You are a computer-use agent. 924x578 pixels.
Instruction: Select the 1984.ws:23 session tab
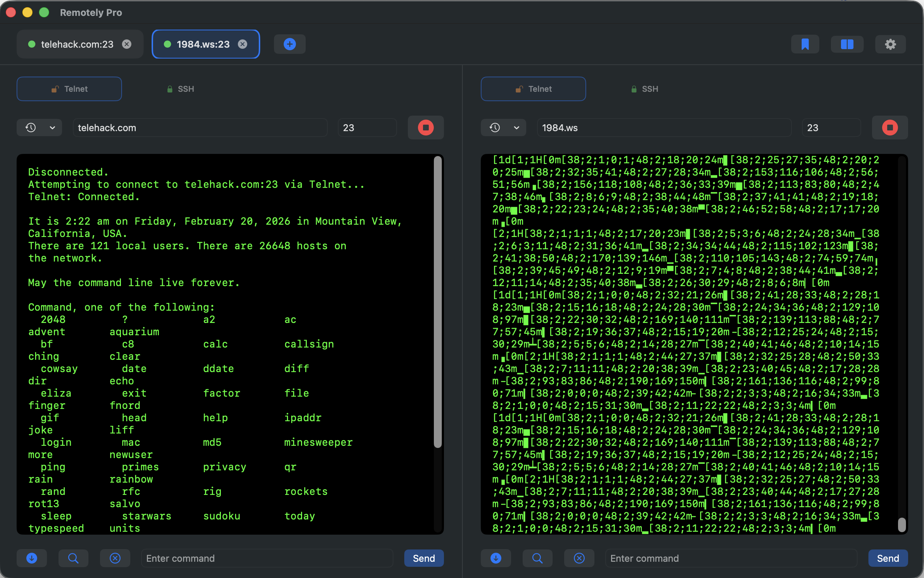pyautogui.click(x=206, y=44)
